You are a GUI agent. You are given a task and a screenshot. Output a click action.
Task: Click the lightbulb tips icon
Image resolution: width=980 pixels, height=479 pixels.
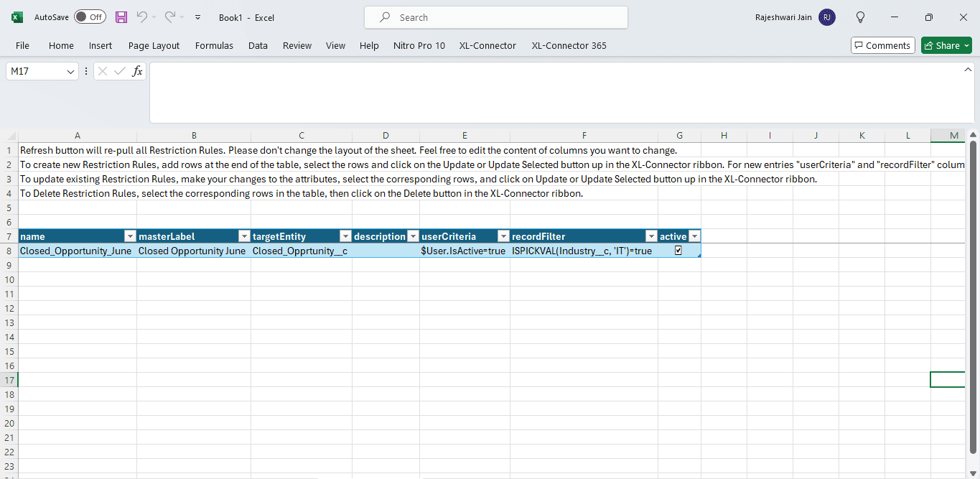coord(860,17)
